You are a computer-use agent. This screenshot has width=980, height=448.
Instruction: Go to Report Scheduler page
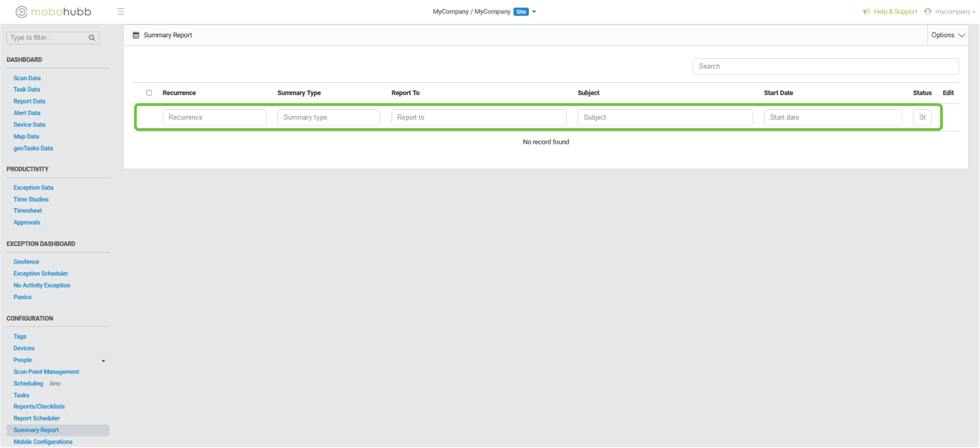pos(37,419)
